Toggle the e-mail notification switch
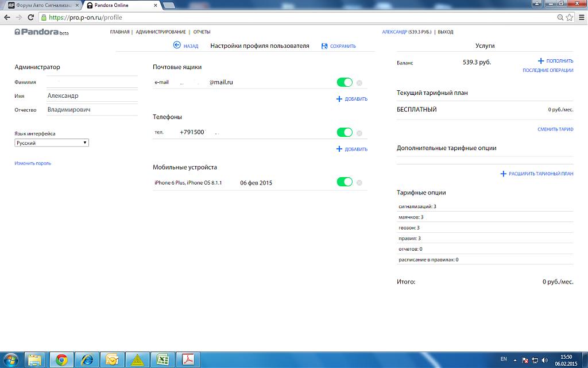 (345, 83)
